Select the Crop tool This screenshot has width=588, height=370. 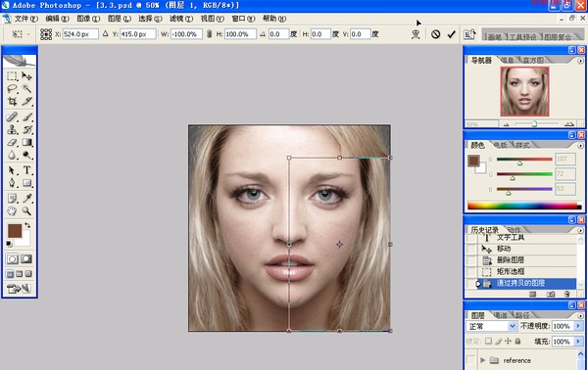pyautogui.click(x=12, y=102)
